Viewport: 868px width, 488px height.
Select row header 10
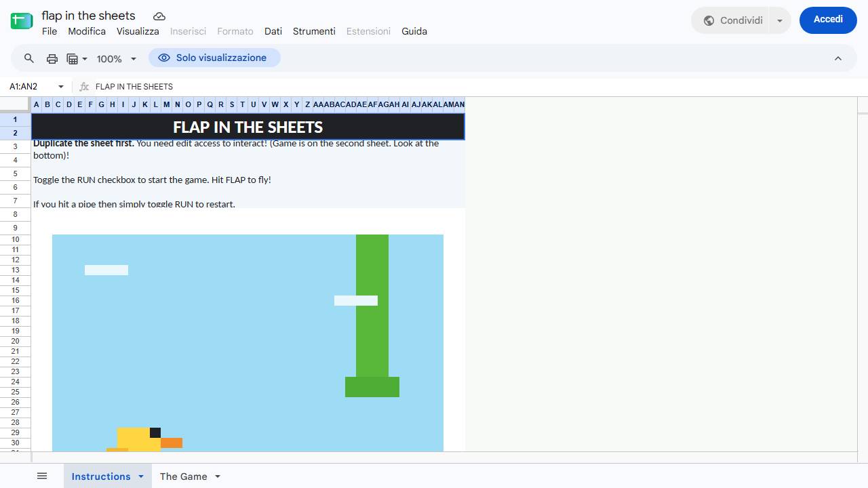tap(15, 240)
